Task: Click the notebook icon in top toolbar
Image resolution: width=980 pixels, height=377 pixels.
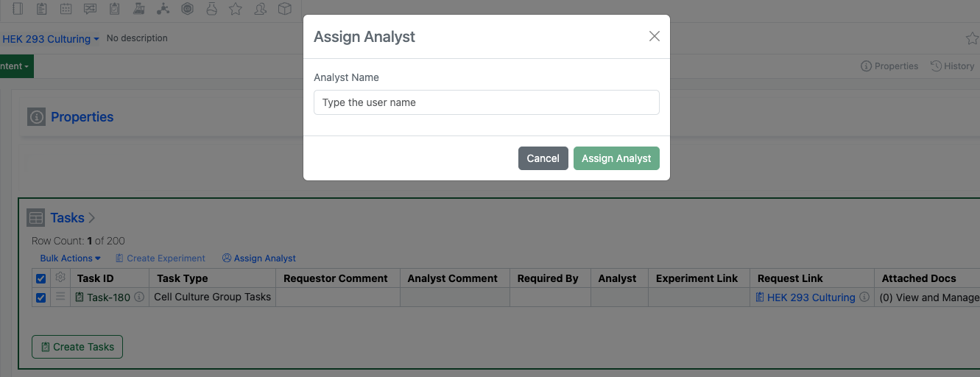Action: coord(18,9)
